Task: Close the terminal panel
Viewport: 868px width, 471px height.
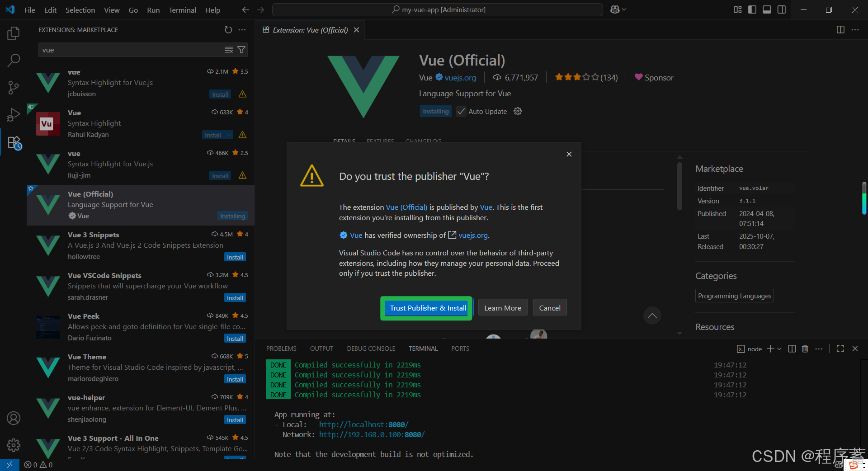Action: tap(855, 349)
